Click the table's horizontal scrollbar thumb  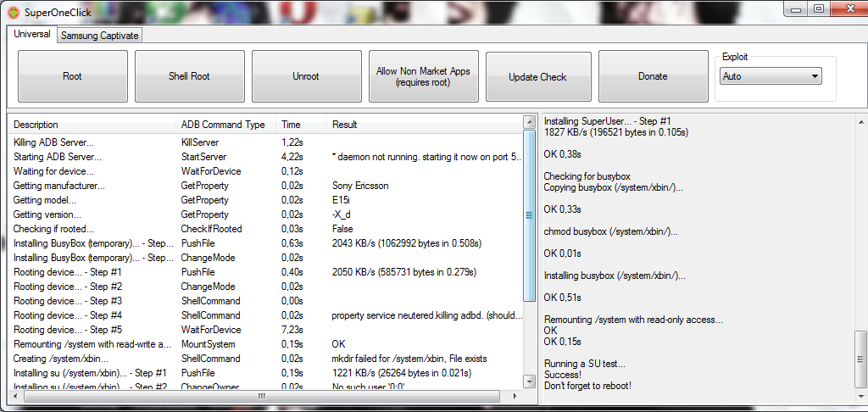click(261, 396)
